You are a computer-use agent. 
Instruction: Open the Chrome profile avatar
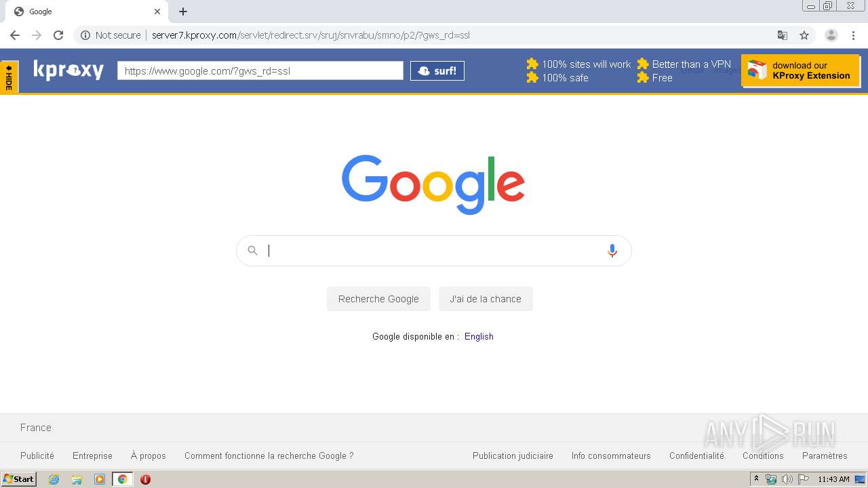831,35
